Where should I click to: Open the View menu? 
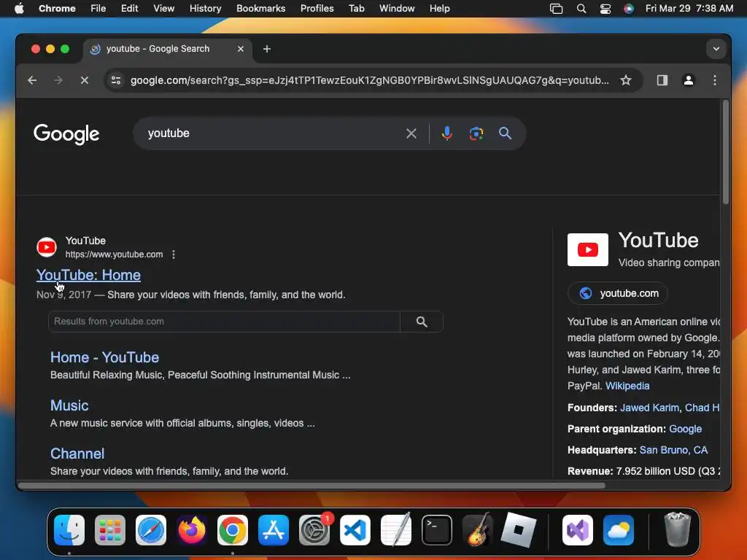tap(163, 9)
